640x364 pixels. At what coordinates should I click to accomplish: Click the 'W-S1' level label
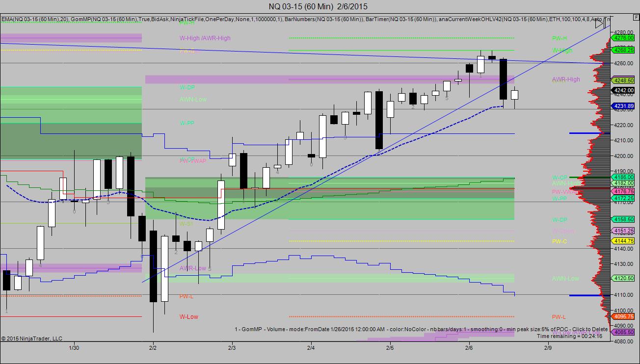pyautogui.click(x=186, y=224)
